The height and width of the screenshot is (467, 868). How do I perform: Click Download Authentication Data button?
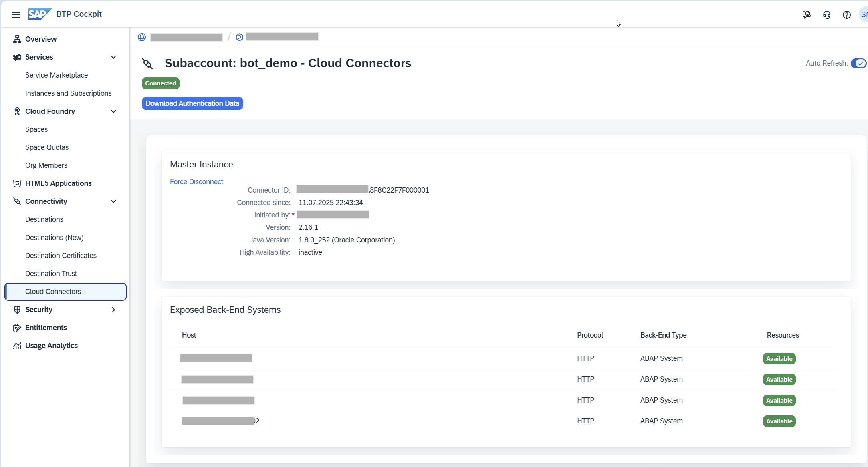pos(192,103)
